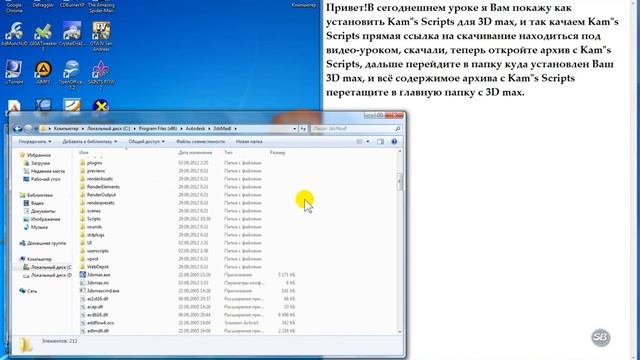Select the 3dsmax.exe application file
Image resolution: width=640 pixels, height=360 pixels.
coord(98,275)
